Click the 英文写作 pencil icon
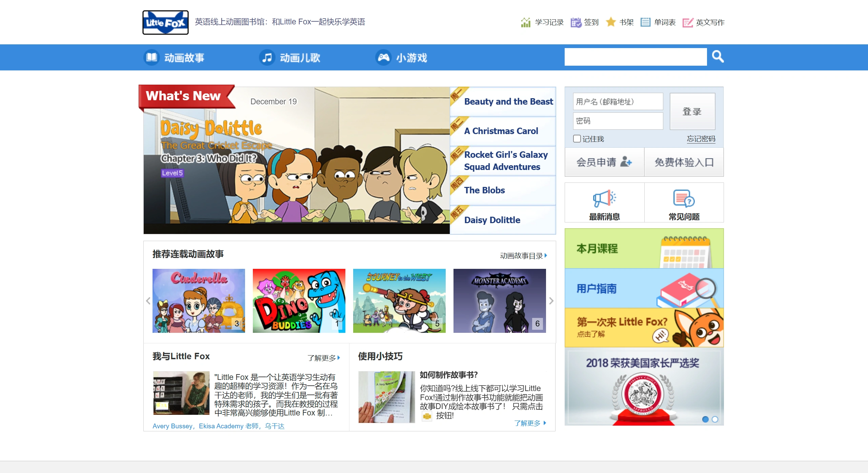 coord(687,22)
